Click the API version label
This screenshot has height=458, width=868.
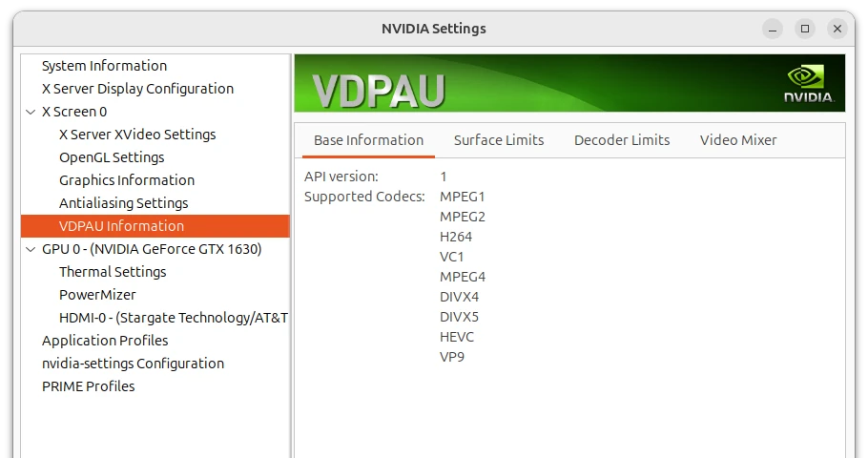[341, 177]
